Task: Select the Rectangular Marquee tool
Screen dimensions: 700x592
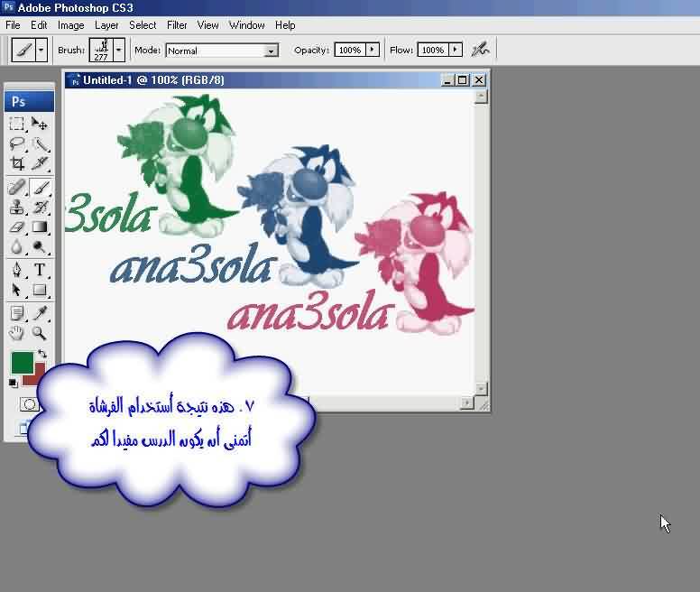Action: [17, 124]
